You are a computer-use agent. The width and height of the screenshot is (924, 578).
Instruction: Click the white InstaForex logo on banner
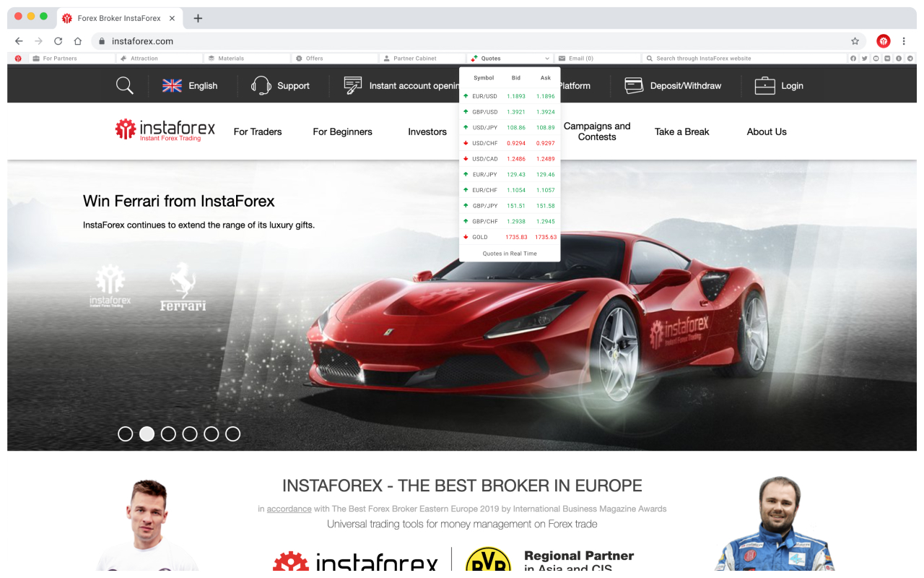point(110,287)
